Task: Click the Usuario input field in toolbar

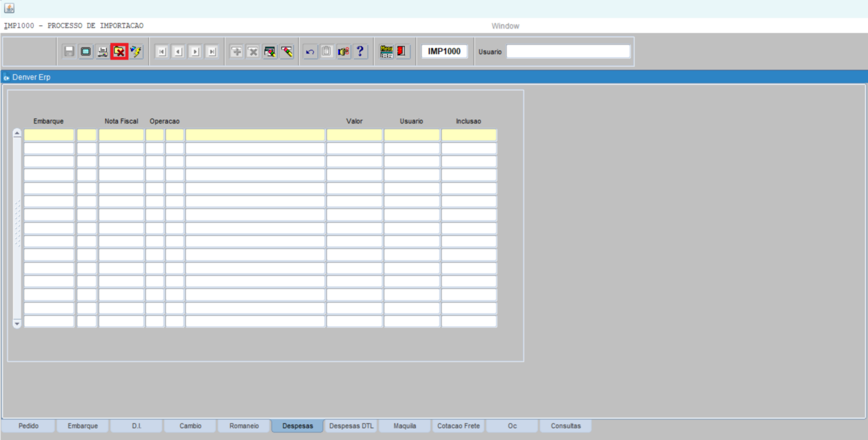Action: click(x=568, y=52)
